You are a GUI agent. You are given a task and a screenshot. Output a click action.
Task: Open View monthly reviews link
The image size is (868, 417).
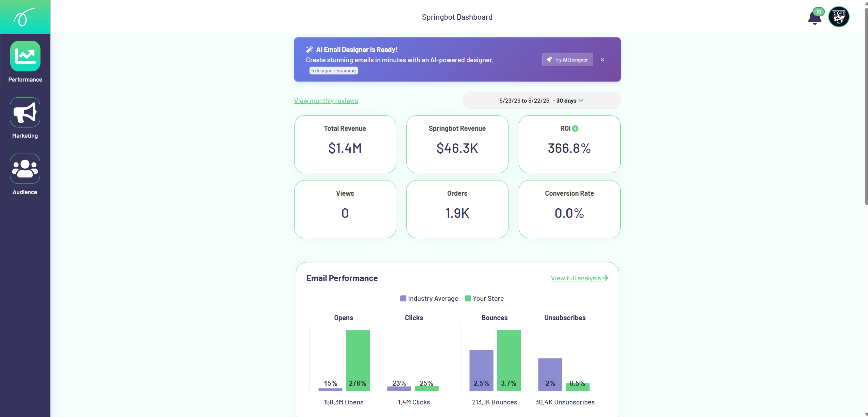tap(326, 101)
